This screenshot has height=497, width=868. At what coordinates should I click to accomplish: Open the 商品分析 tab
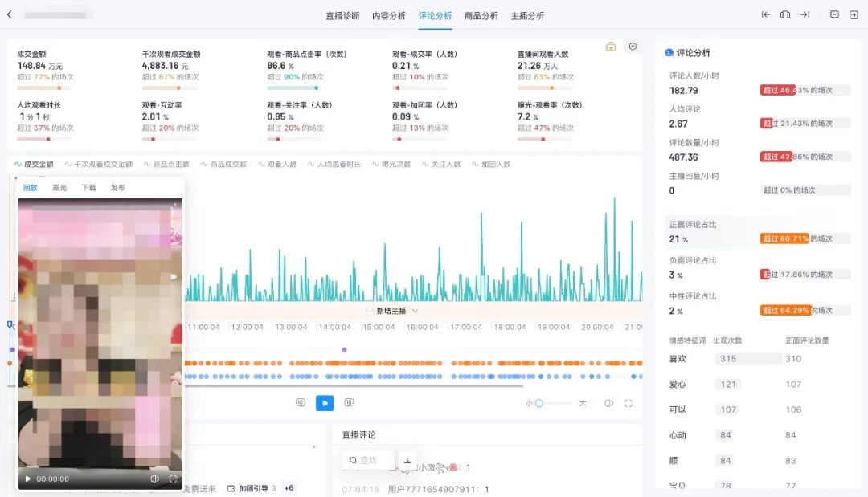click(x=481, y=16)
